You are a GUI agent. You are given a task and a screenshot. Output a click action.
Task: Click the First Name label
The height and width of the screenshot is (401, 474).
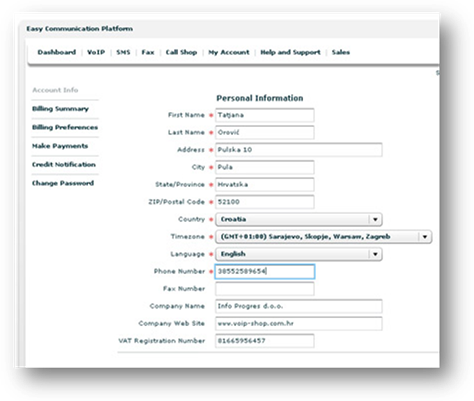pos(186,115)
